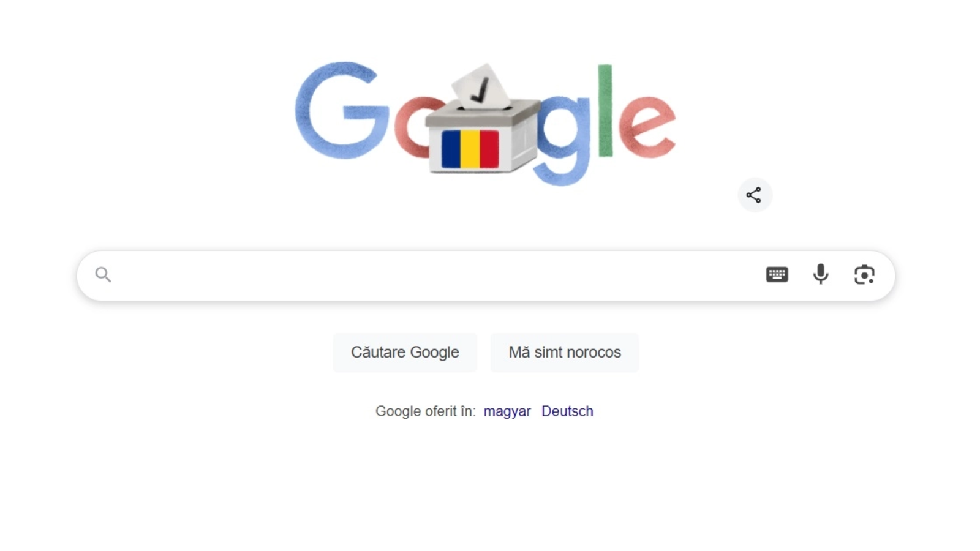Open the on-screen keyboard input tool
The width and height of the screenshot is (980, 551).
click(777, 274)
